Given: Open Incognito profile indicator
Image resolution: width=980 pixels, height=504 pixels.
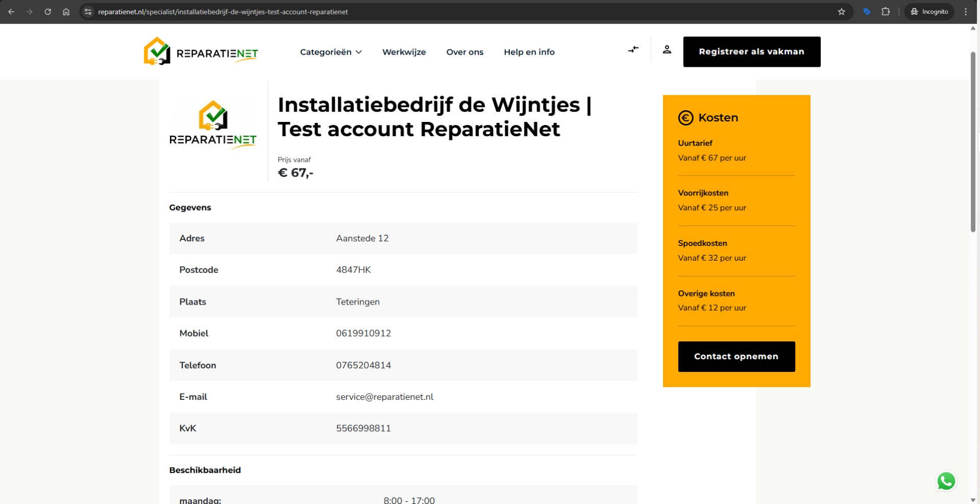Looking at the screenshot, I should click(x=929, y=12).
